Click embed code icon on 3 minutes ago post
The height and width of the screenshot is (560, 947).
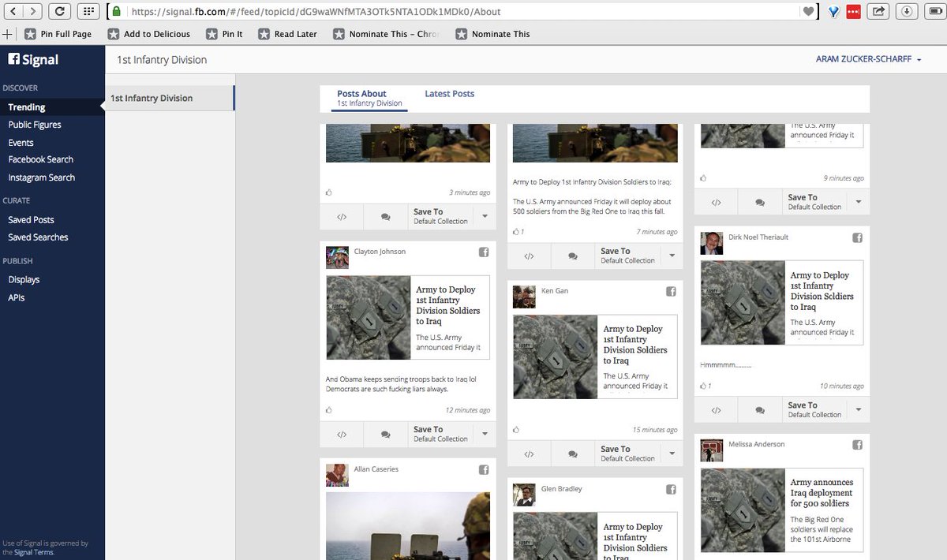pyautogui.click(x=342, y=217)
